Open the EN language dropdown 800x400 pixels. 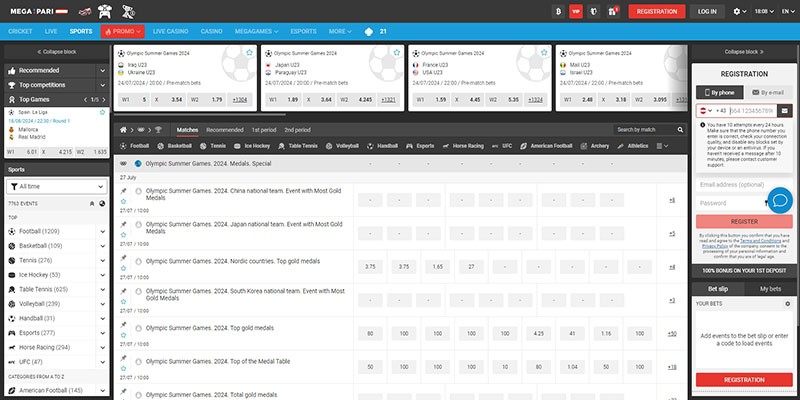coord(788,11)
